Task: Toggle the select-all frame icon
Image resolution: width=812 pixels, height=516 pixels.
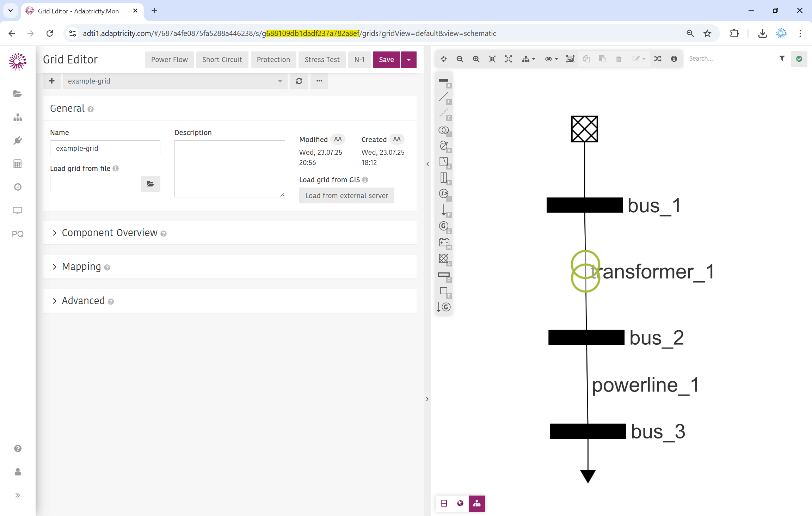Action: coord(570,59)
